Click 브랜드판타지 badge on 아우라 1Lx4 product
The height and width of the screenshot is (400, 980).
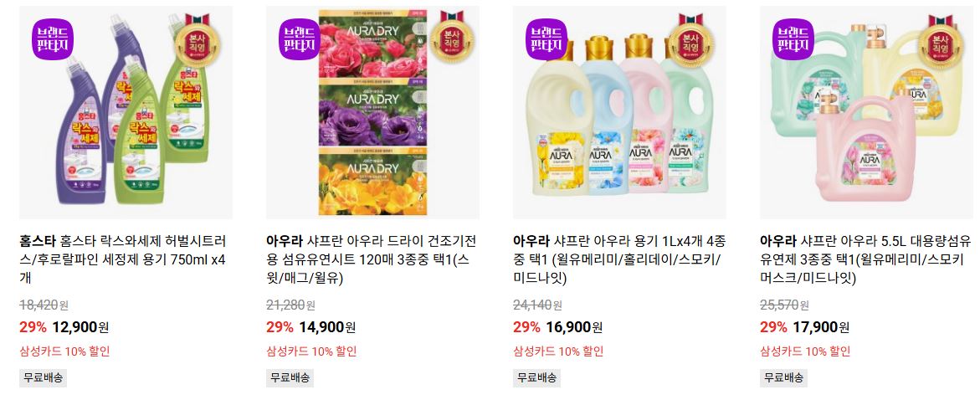(546, 39)
